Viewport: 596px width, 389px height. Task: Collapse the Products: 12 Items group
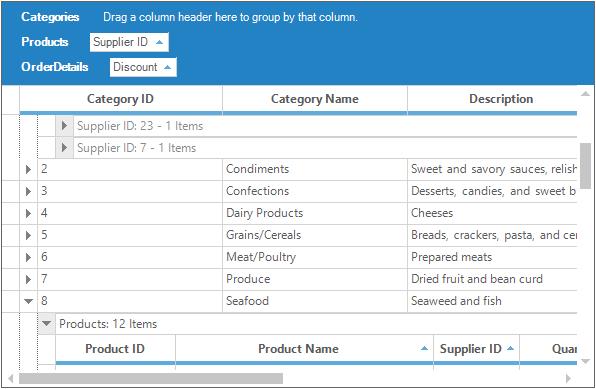[46, 324]
